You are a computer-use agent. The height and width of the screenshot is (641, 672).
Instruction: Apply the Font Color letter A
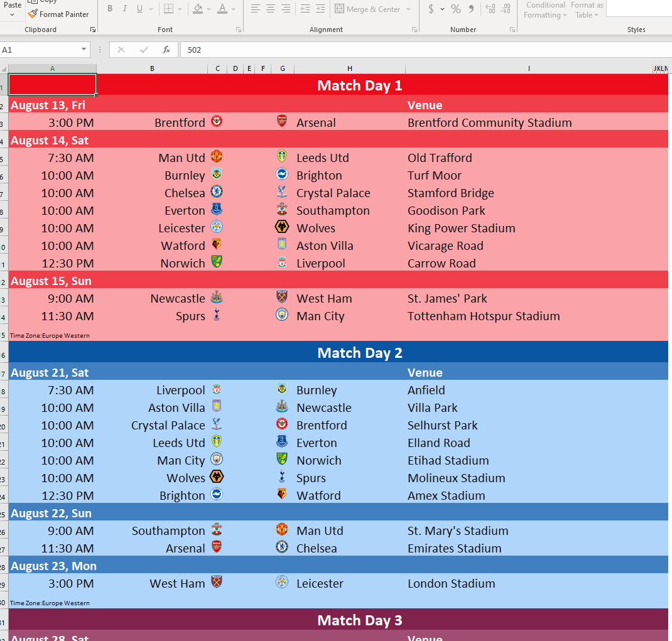tap(222, 9)
